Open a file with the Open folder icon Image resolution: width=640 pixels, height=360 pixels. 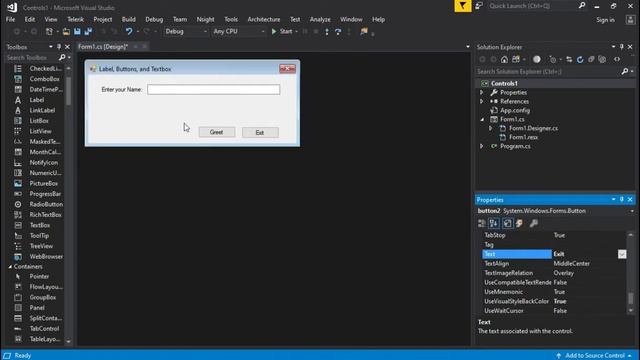pyautogui.click(x=66, y=31)
